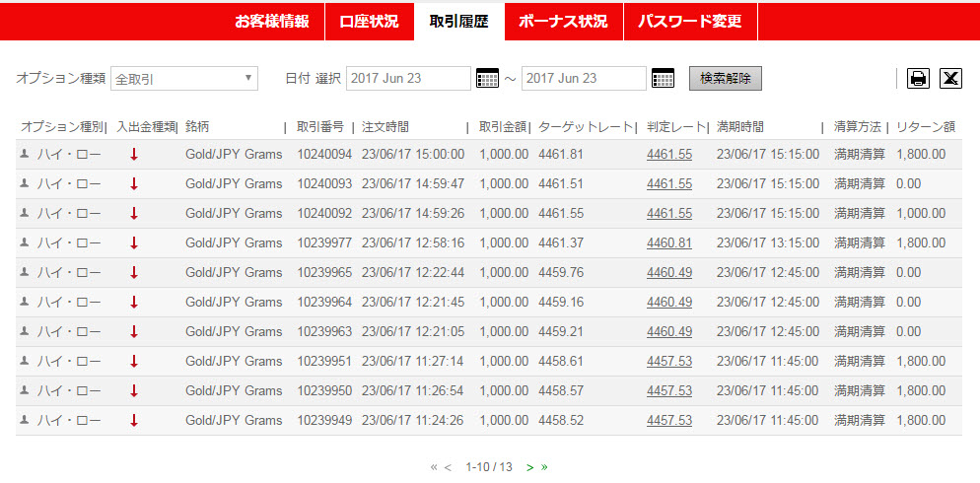Click person icon in trade 10240094 row
Image resolution: width=980 pixels, height=483 pixels.
[25, 155]
